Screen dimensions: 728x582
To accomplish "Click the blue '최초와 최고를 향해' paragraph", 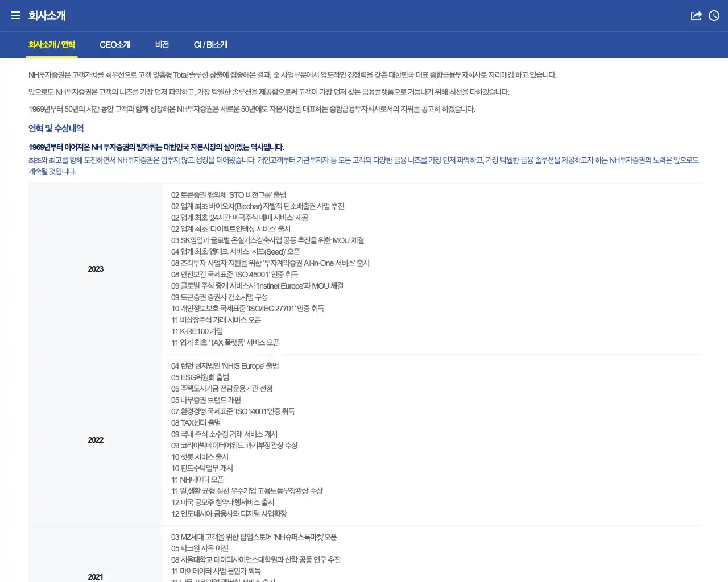I will tap(364, 166).
